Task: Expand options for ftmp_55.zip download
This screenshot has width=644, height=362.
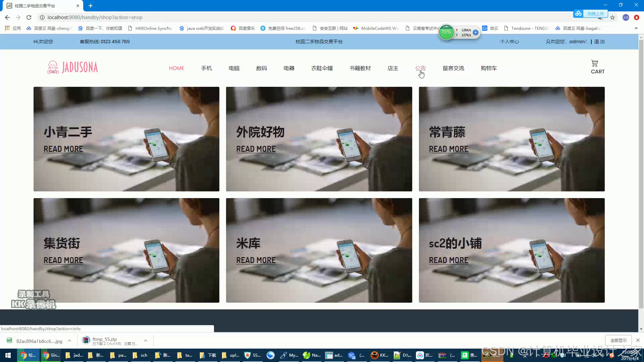Action: point(146,341)
